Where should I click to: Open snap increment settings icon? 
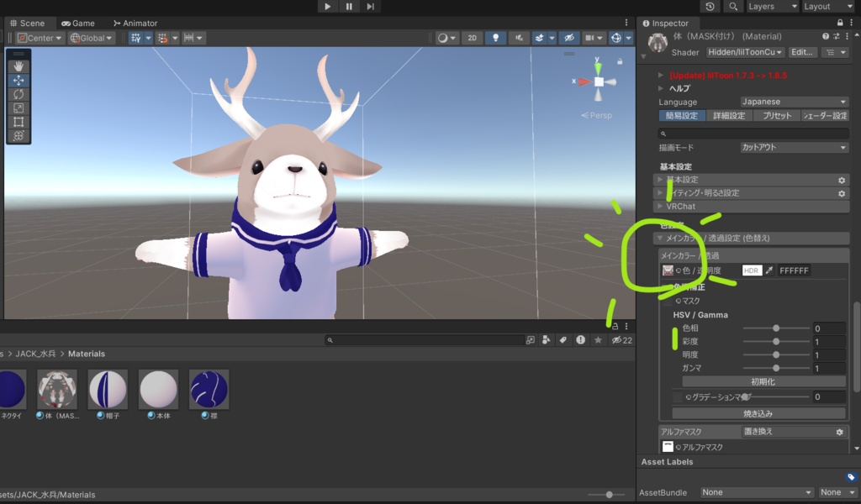(x=188, y=38)
